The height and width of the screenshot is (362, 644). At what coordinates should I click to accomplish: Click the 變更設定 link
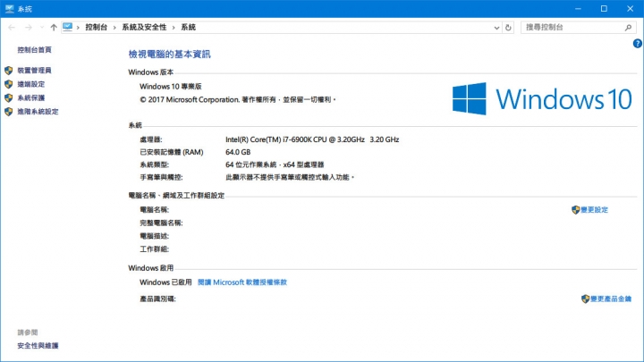click(x=594, y=210)
